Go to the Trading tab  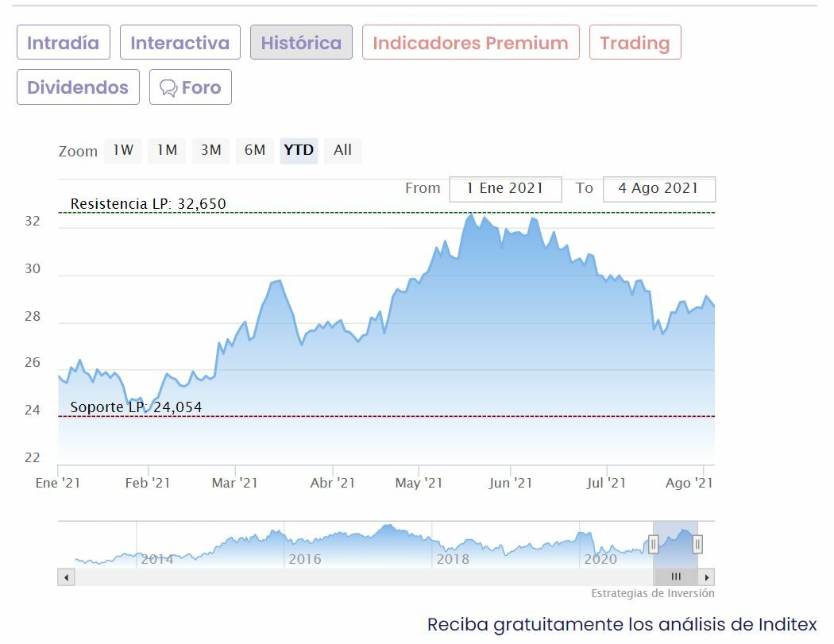pyautogui.click(x=635, y=43)
